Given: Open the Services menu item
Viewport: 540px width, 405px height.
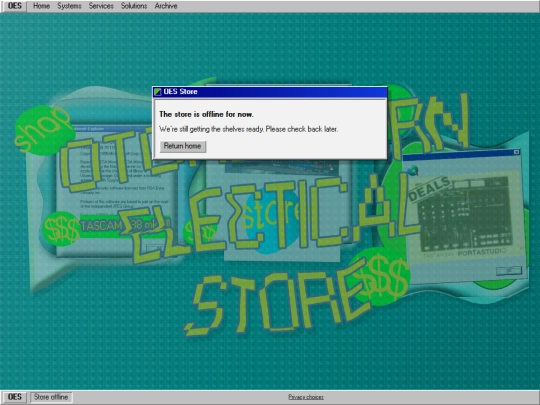Looking at the screenshot, I should (101, 6).
